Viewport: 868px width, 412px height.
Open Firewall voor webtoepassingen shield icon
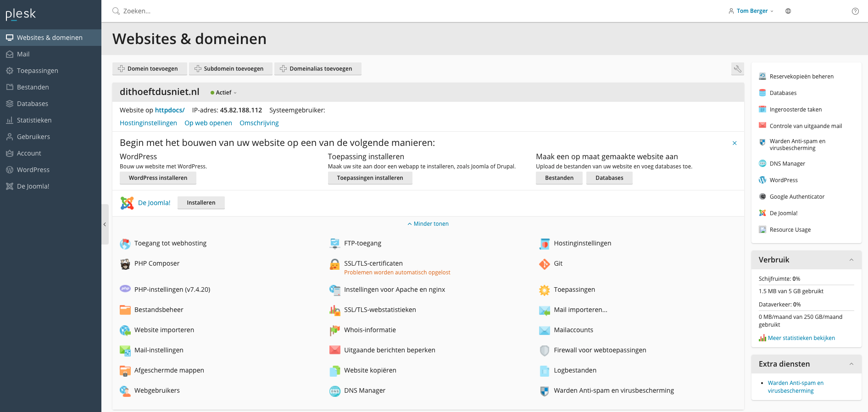(545, 351)
